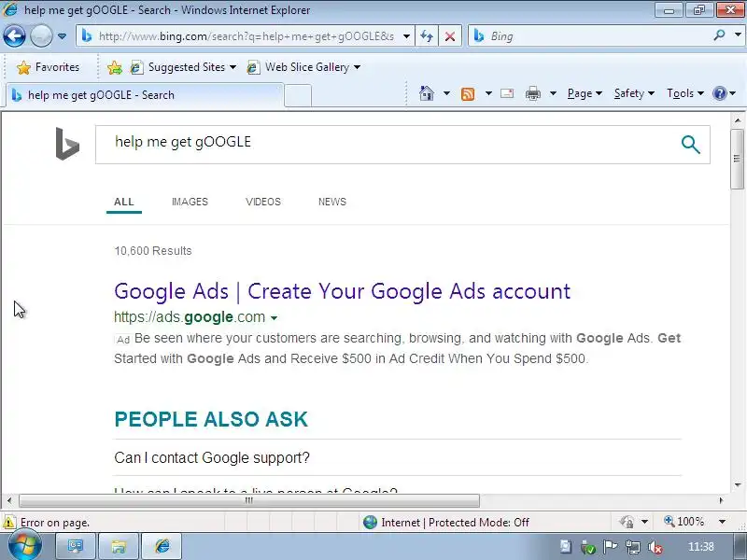Open the recent pages dropdown arrow
Screen dimensions: 747x560
pos(62,36)
